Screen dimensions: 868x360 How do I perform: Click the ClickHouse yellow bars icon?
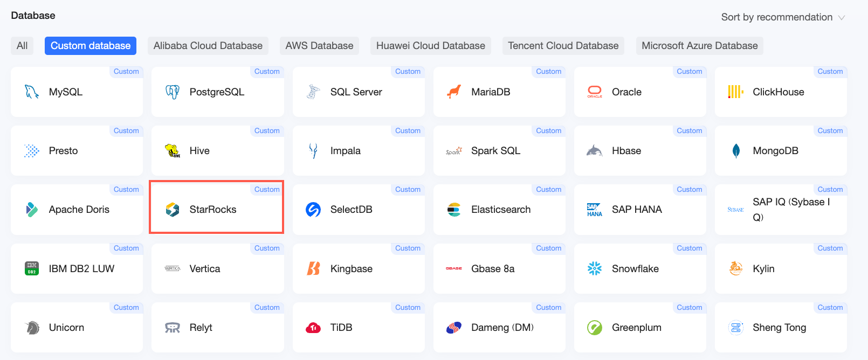pos(735,92)
